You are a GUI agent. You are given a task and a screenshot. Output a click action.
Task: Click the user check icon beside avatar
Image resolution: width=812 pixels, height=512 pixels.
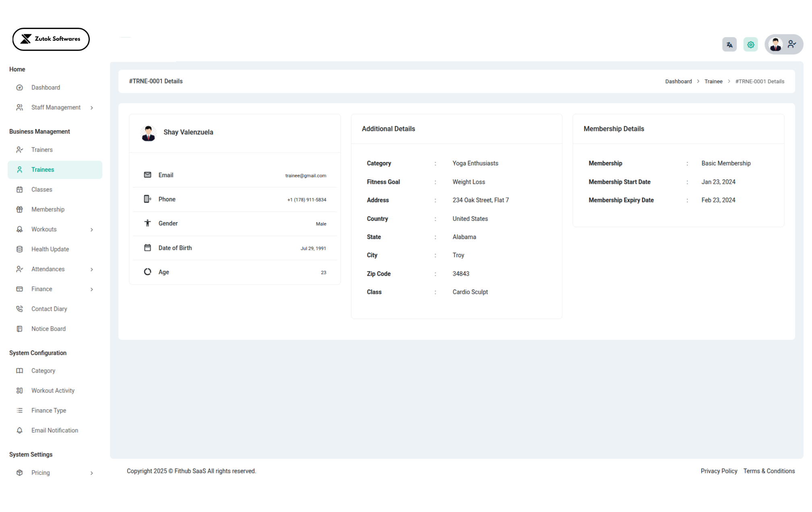792,44
